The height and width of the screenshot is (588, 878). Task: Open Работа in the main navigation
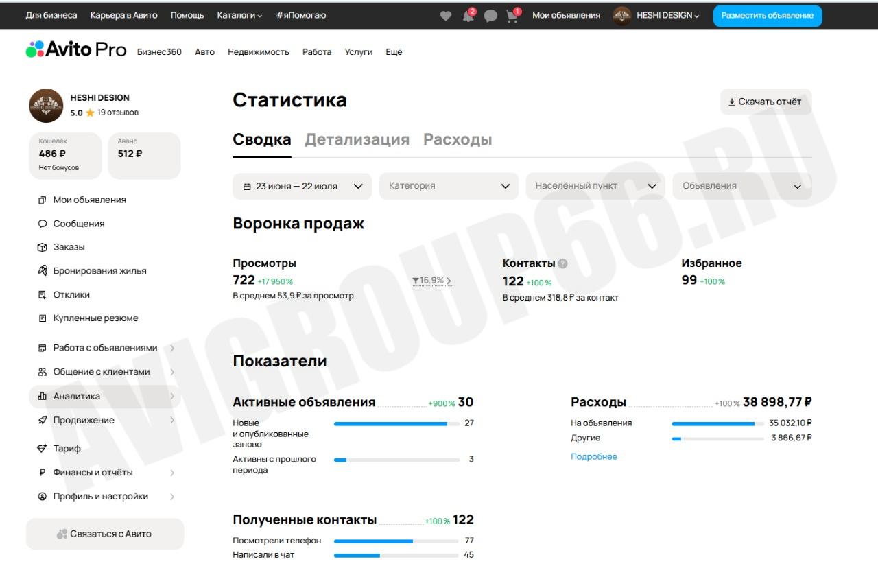click(x=317, y=52)
